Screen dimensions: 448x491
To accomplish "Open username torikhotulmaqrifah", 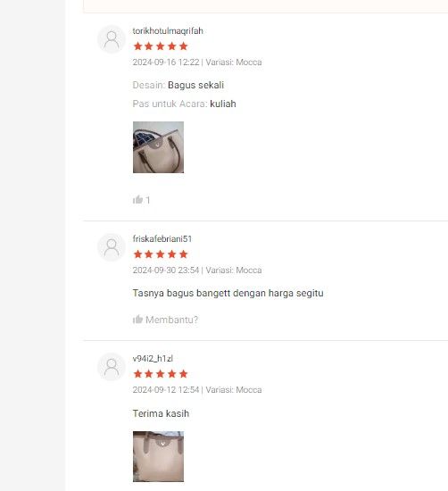I will tap(168, 30).
